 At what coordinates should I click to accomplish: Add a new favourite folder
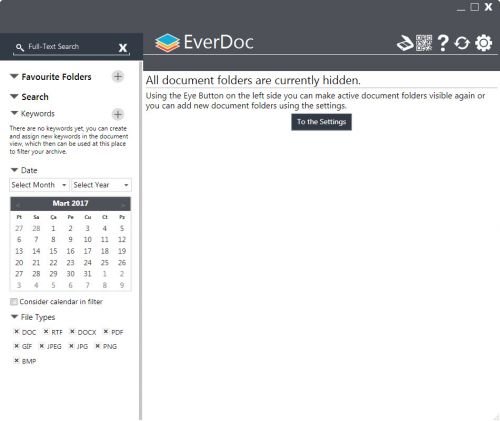point(118,76)
